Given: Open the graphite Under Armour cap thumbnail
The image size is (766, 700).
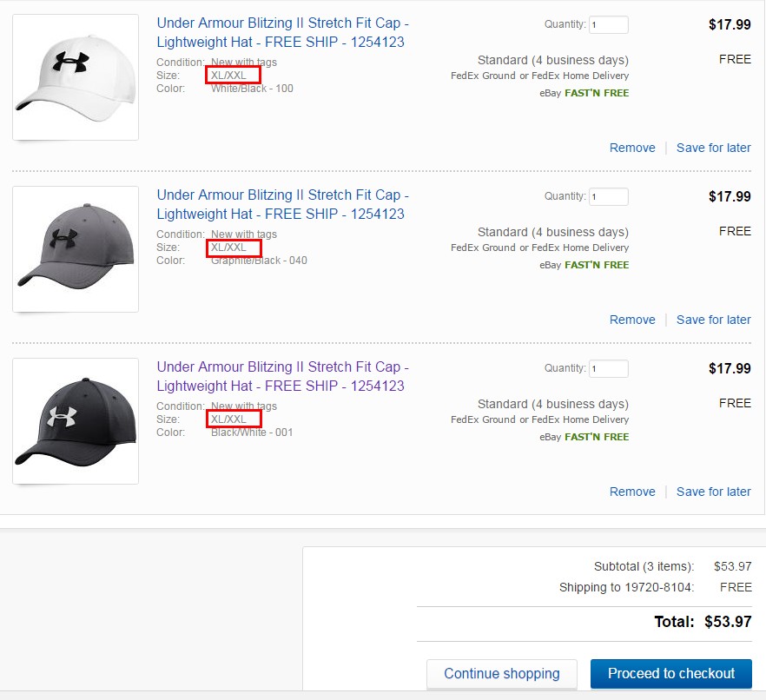Looking at the screenshot, I should [x=76, y=249].
